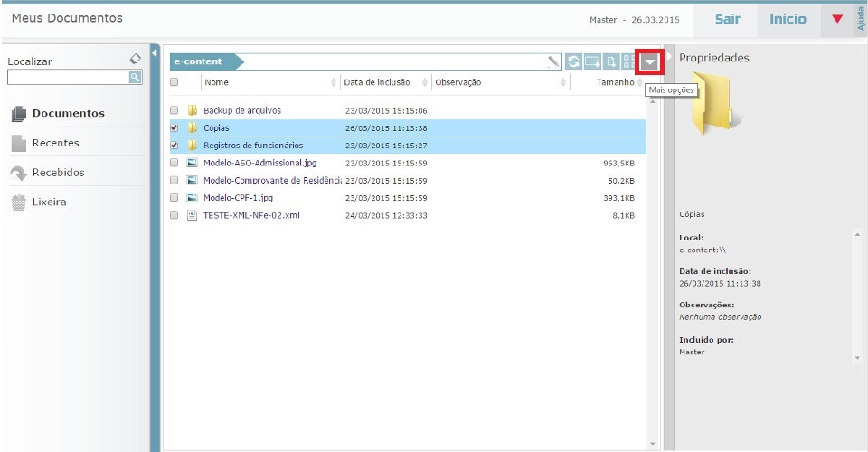Click the Localizar search input field

pos(67,78)
